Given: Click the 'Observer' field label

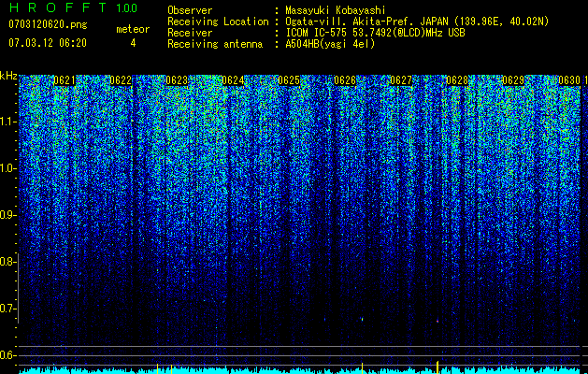Looking at the screenshot, I should pos(190,10).
